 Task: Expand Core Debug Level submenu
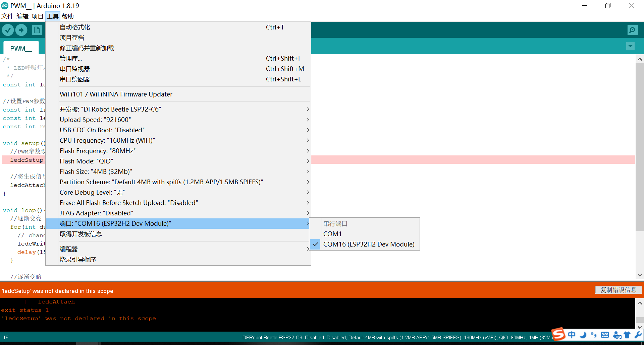coord(178,192)
